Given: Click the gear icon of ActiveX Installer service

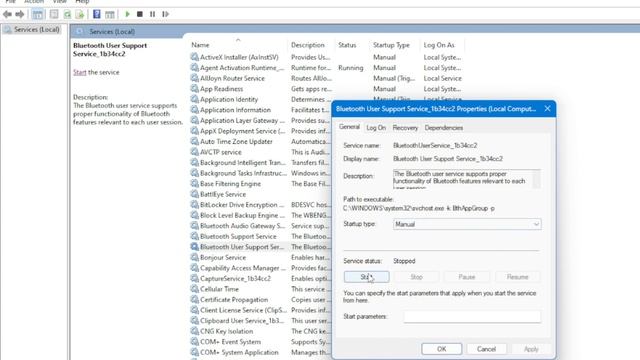Looking at the screenshot, I should click(195, 57).
